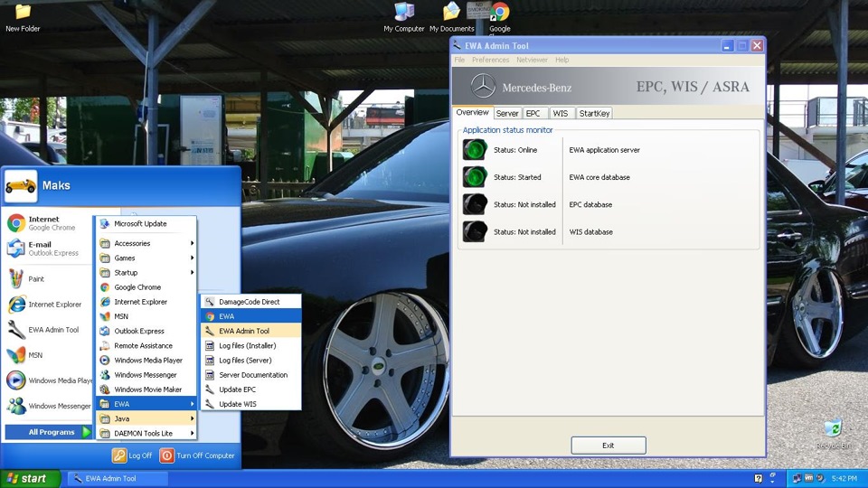Click dark status light for WIS database
868x488 pixels.
(x=475, y=232)
